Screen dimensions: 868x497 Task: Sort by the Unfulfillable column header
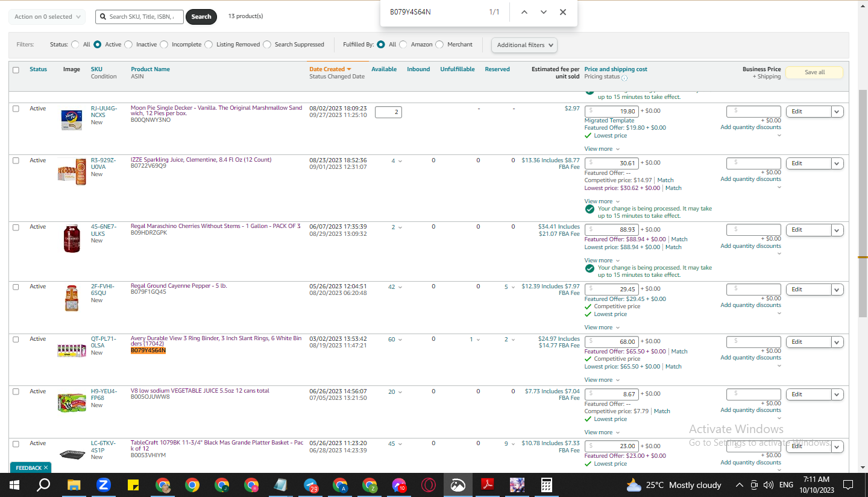pos(458,69)
